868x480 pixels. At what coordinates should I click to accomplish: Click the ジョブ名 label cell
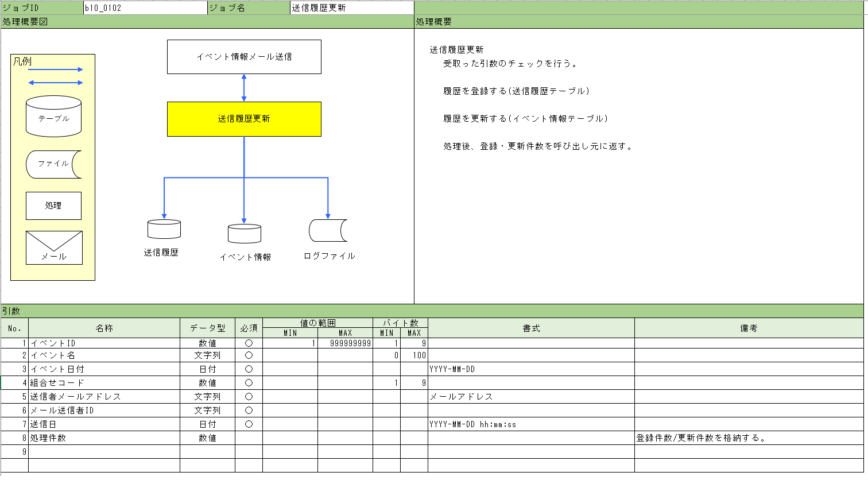(x=249, y=8)
